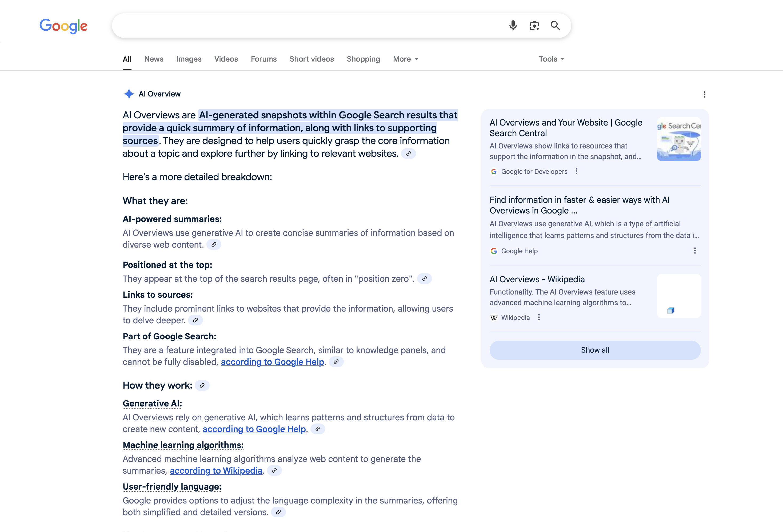This screenshot has height=532, width=783.
Task: Click inside the Google search input field
Action: pyautogui.click(x=303, y=26)
